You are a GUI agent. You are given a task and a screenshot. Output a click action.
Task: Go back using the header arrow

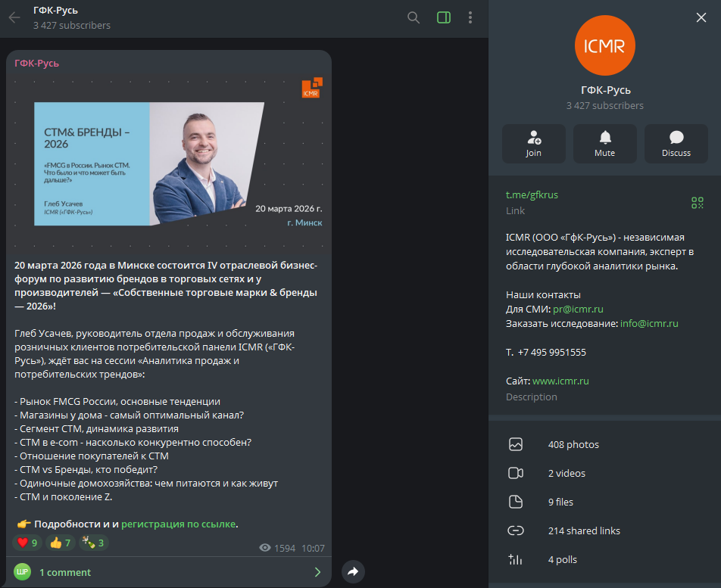coord(14,18)
